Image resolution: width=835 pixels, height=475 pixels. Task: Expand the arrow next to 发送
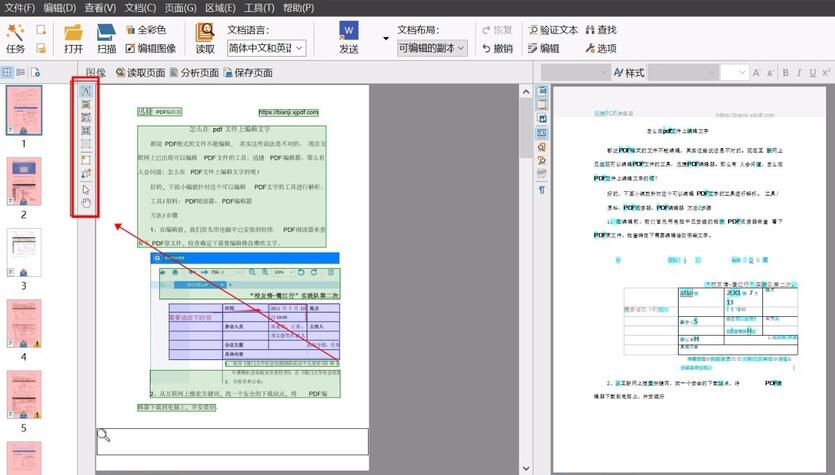(x=385, y=38)
